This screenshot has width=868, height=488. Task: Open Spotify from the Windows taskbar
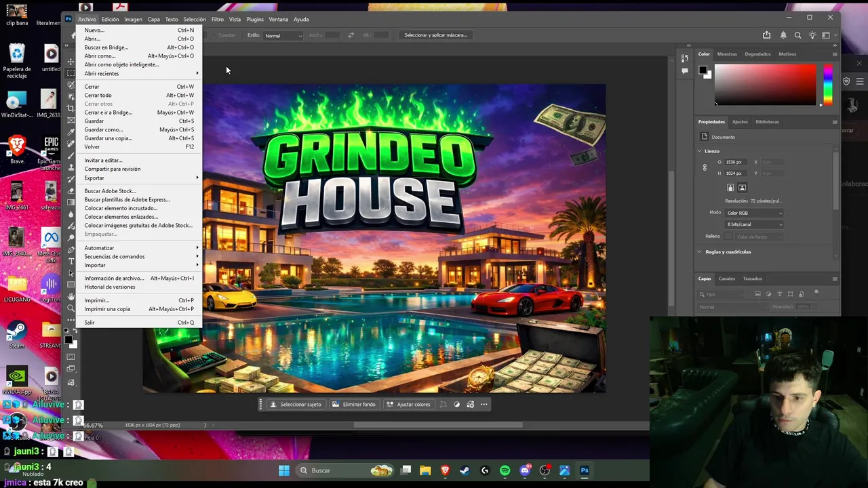point(505,470)
